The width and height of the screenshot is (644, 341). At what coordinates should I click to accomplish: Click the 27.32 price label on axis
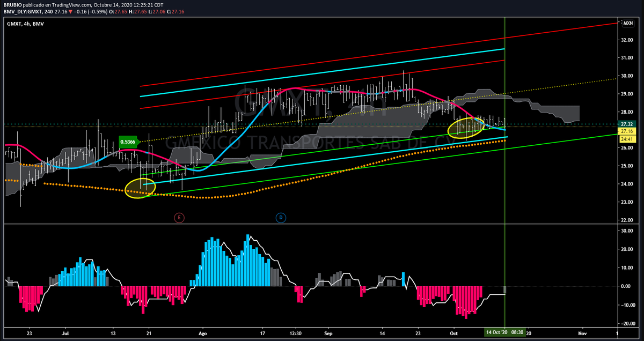626,124
